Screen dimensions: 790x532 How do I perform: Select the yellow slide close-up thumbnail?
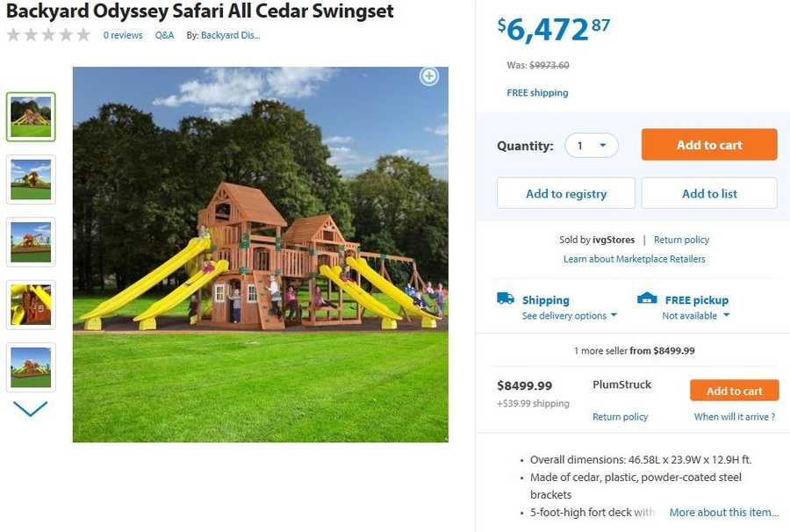point(31,305)
